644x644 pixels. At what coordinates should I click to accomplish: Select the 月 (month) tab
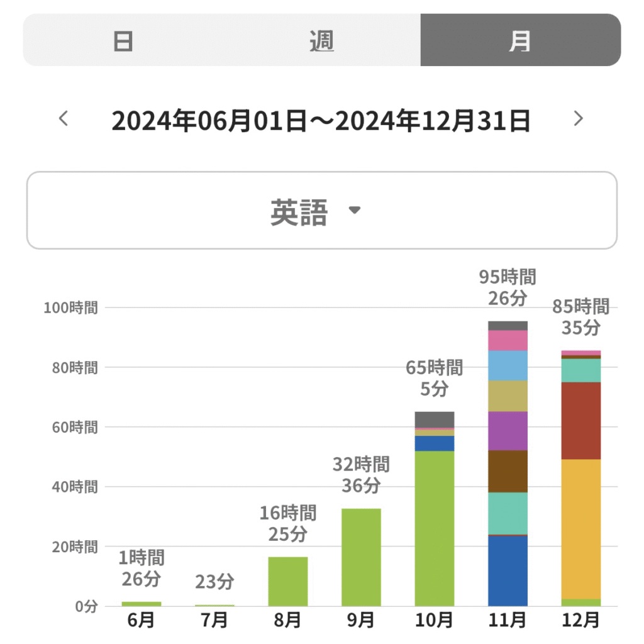520,40
